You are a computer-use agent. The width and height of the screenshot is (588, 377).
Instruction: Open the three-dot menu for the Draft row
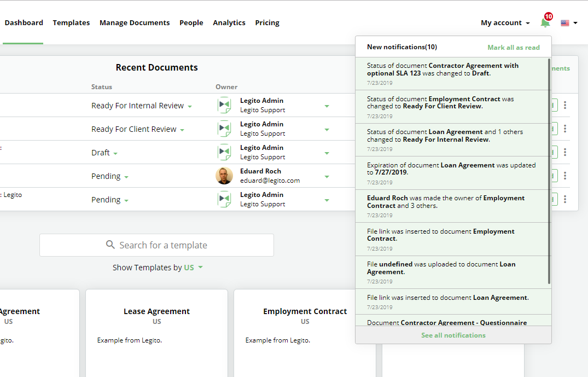(x=564, y=152)
